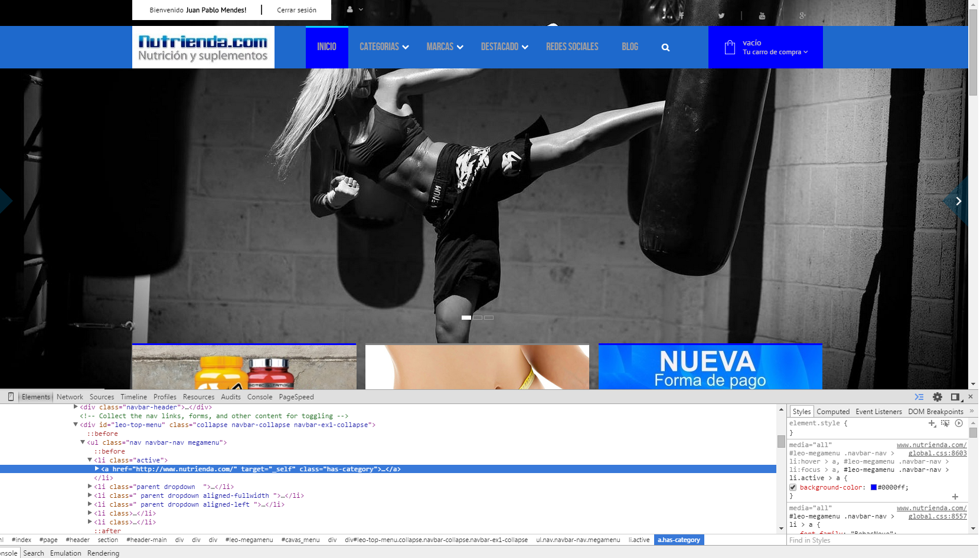Open the Resources tab
This screenshot has width=980, height=558.
(198, 397)
